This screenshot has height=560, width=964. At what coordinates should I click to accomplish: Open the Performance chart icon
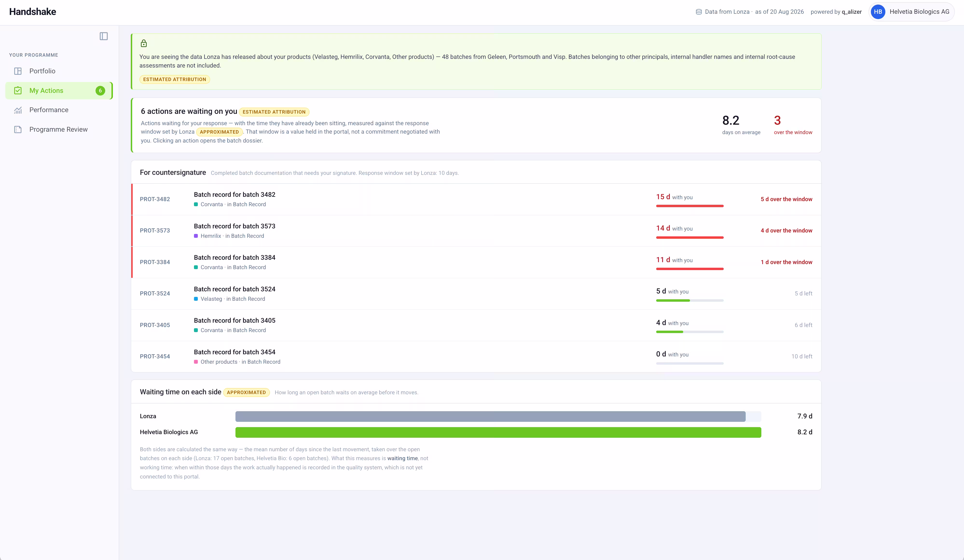click(x=18, y=110)
